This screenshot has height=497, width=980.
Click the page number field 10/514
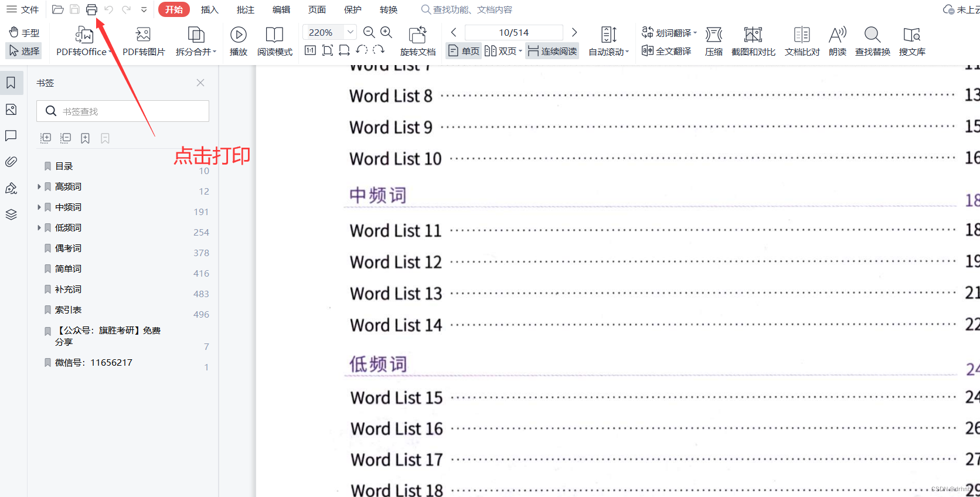514,32
